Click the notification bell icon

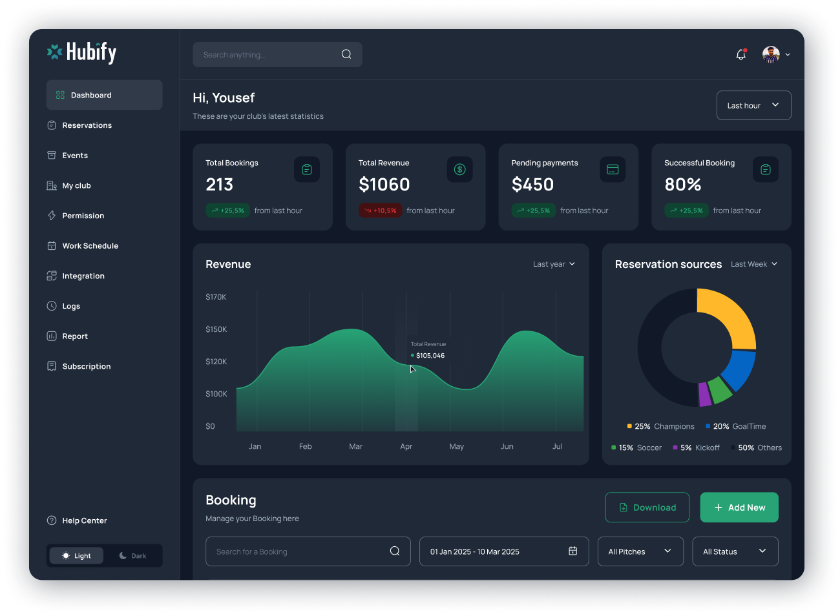pos(740,54)
